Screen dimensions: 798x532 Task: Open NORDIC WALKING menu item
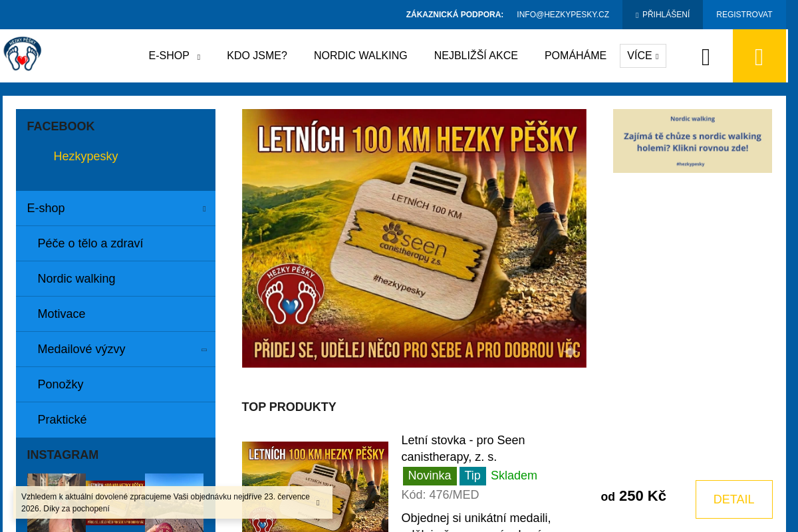pyautogui.click(x=360, y=56)
